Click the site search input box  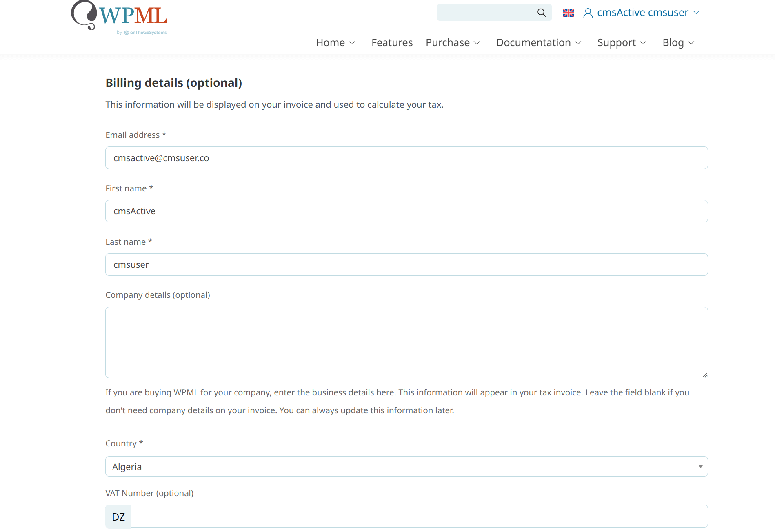click(486, 13)
